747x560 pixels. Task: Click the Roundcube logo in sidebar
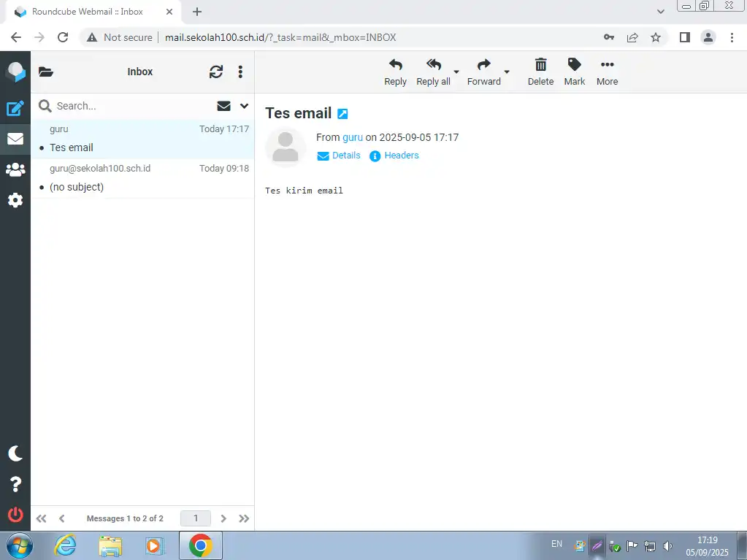tap(15, 72)
